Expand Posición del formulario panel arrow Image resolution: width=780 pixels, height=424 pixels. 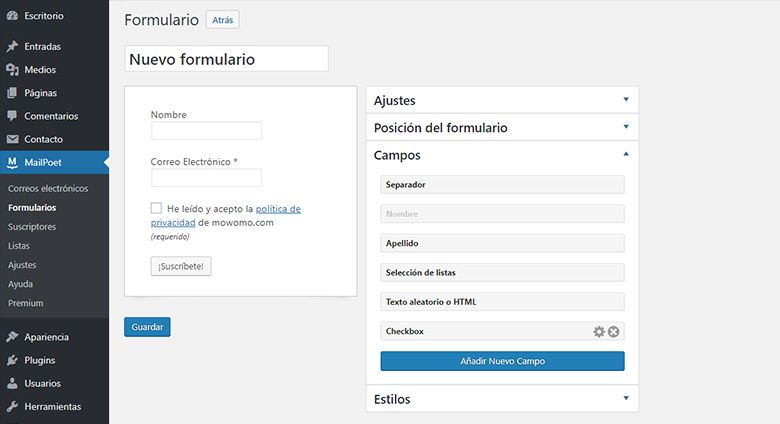(x=626, y=127)
